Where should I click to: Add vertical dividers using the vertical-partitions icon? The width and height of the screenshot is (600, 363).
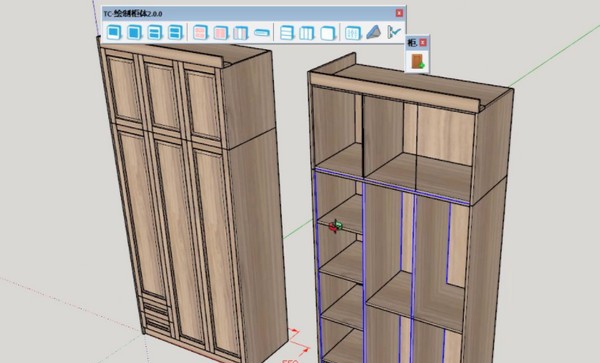coord(307,33)
